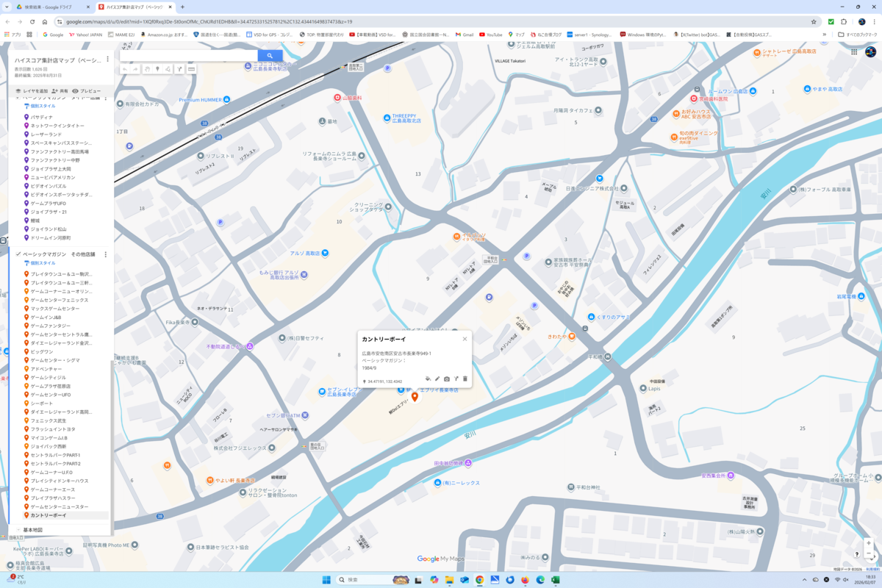Image resolution: width=882 pixels, height=588 pixels.
Task: Select レーザーランド in the layer list
Action: [x=46, y=135]
